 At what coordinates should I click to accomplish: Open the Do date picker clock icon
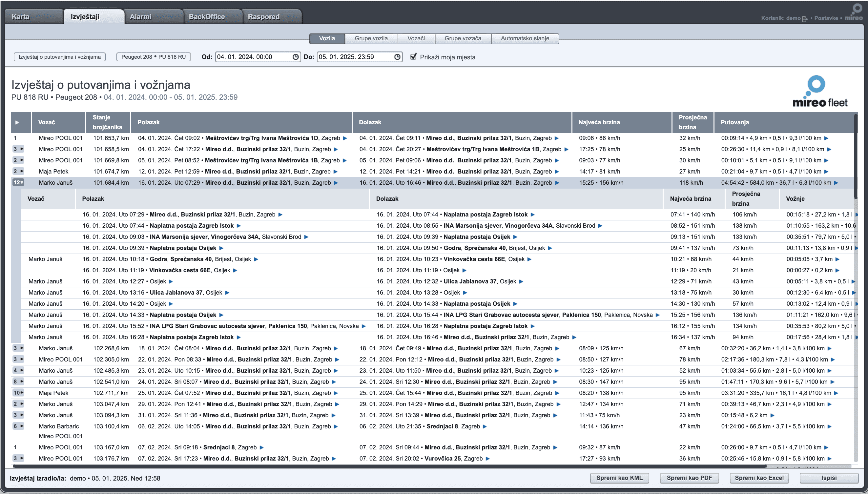397,57
